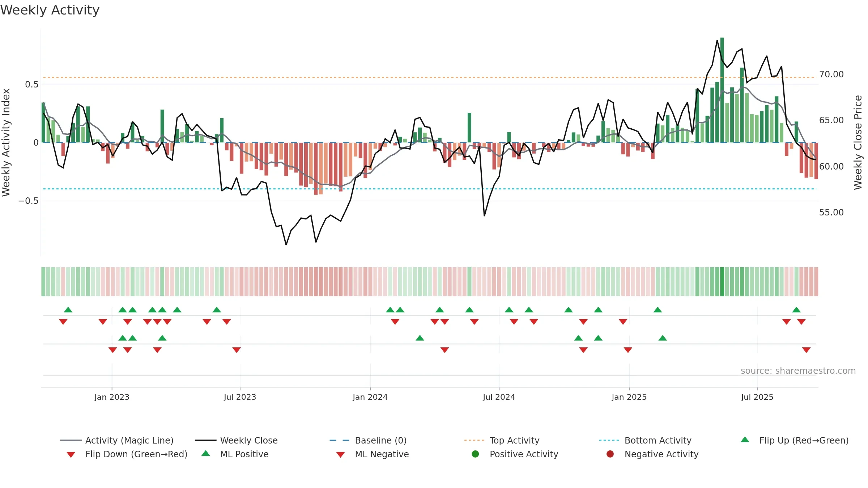Toggle Bottom Activity legend entry
The height and width of the screenshot is (488, 868).
[x=645, y=440]
